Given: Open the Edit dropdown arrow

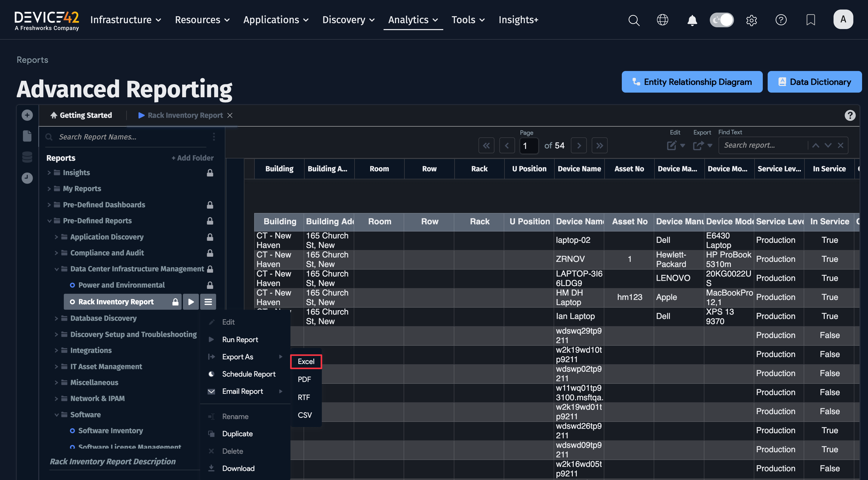Looking at the screenshot, I should 682,146.
